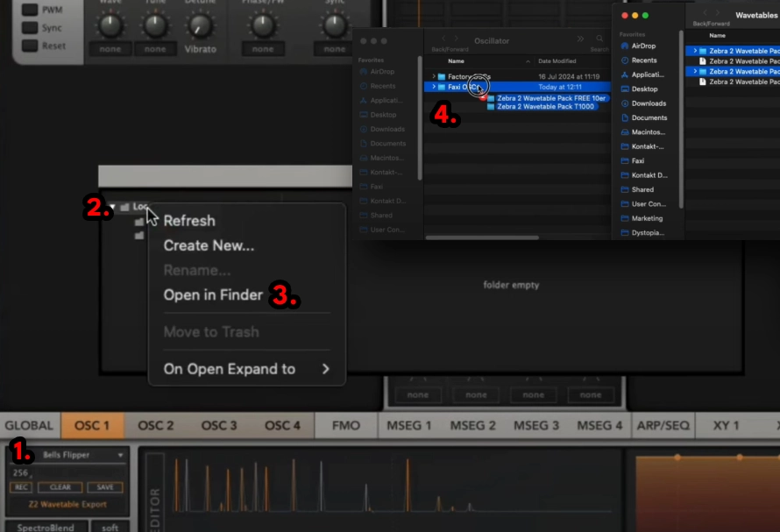The height and width of the screenshot is (532, 780).
Task: Collapse the Local folder disclosure triangle
Action: click(112, 207)
